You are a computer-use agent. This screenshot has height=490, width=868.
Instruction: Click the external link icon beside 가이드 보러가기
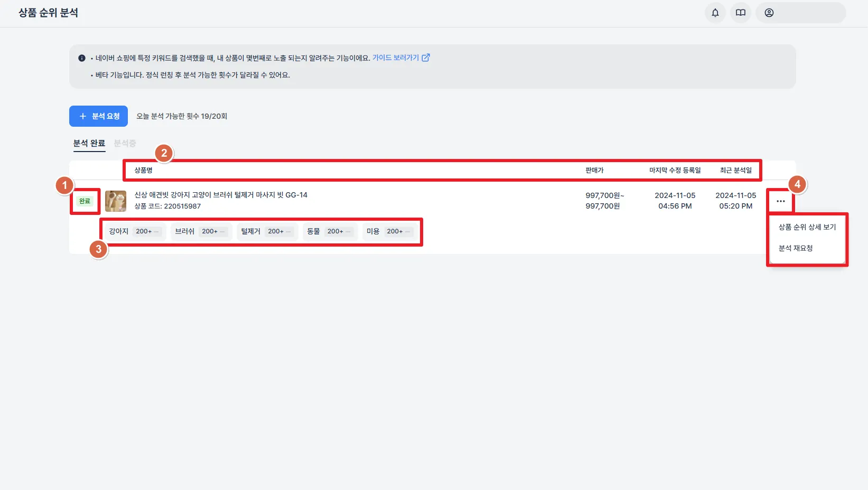pos(426,58)
